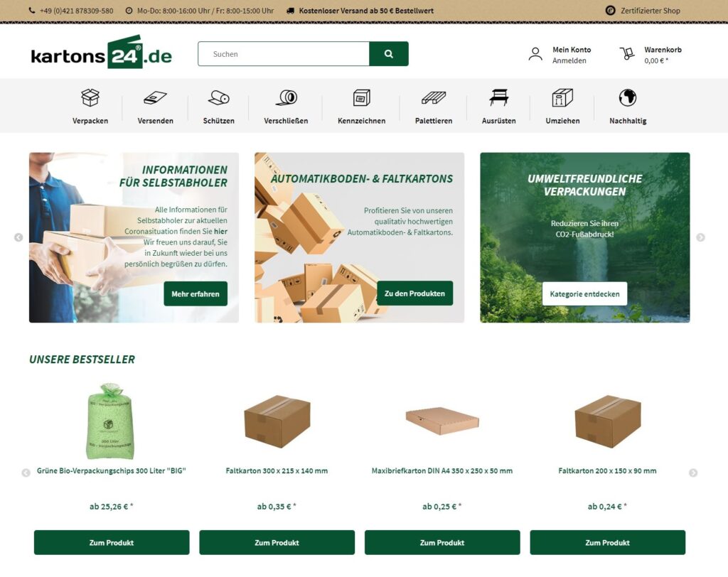Click the magnifier search button
The height and width of the screenshot is (577, 728).
389,54
